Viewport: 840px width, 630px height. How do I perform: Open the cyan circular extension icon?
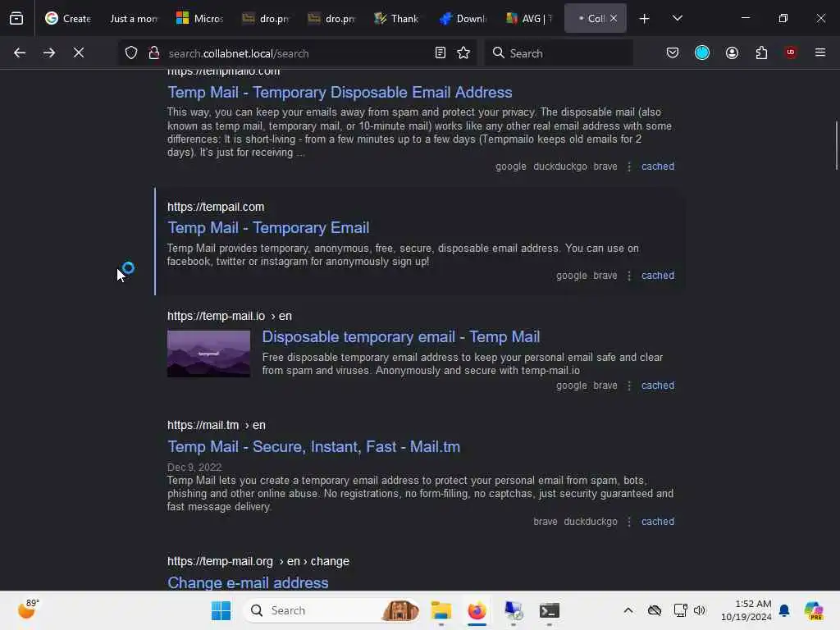pos(702,52)
